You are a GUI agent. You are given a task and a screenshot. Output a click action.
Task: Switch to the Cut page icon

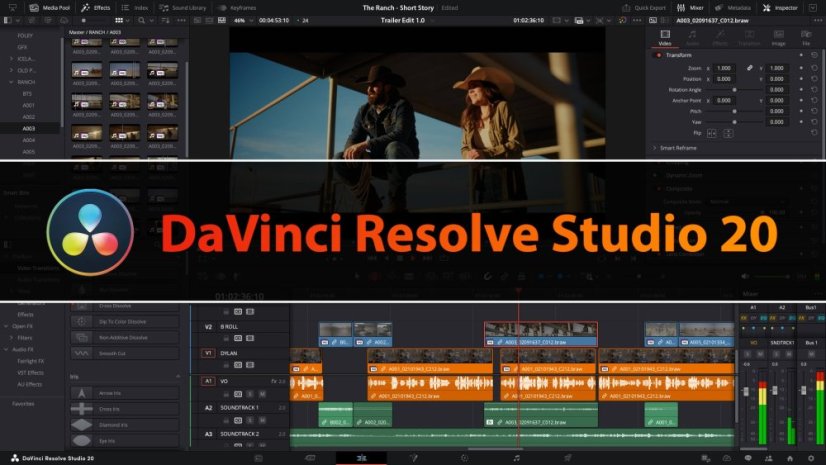(310, 458)
